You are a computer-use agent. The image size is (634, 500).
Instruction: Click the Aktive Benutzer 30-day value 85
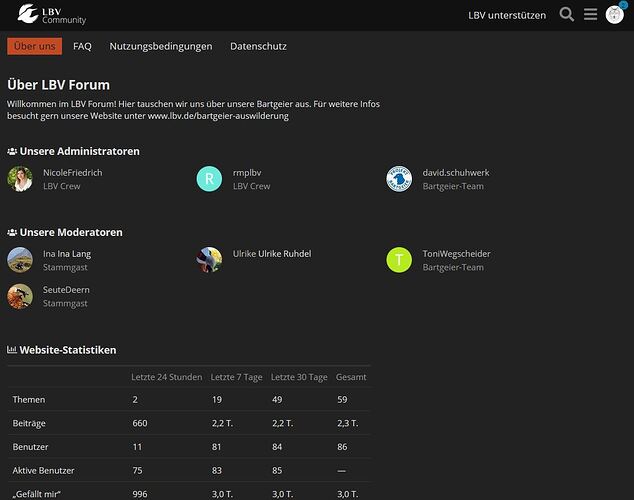[277, 470]
